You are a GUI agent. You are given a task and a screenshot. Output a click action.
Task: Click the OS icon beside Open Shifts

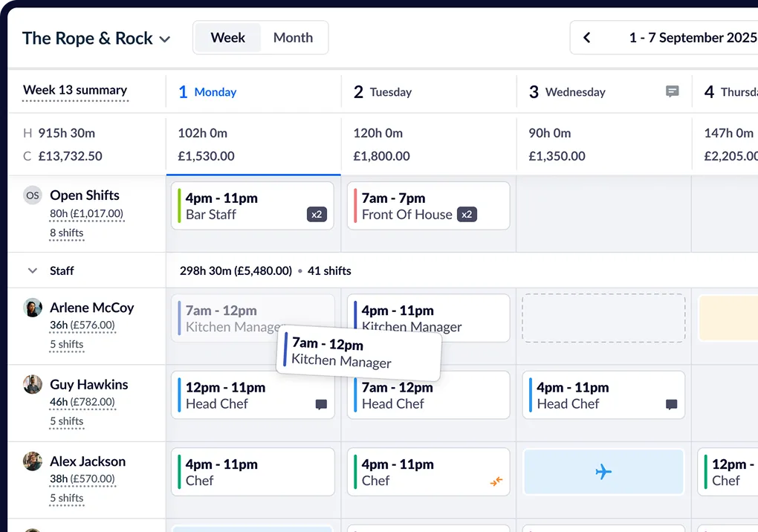tap(32, 195)
